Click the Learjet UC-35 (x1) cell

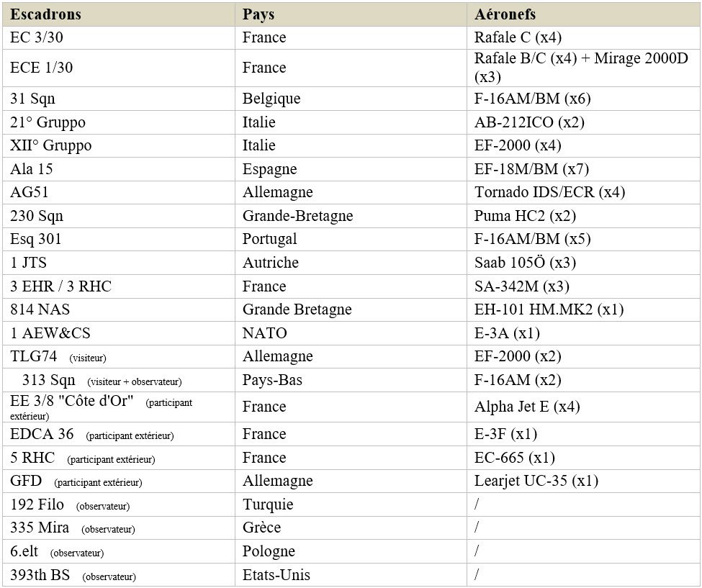tap(583, 481)
